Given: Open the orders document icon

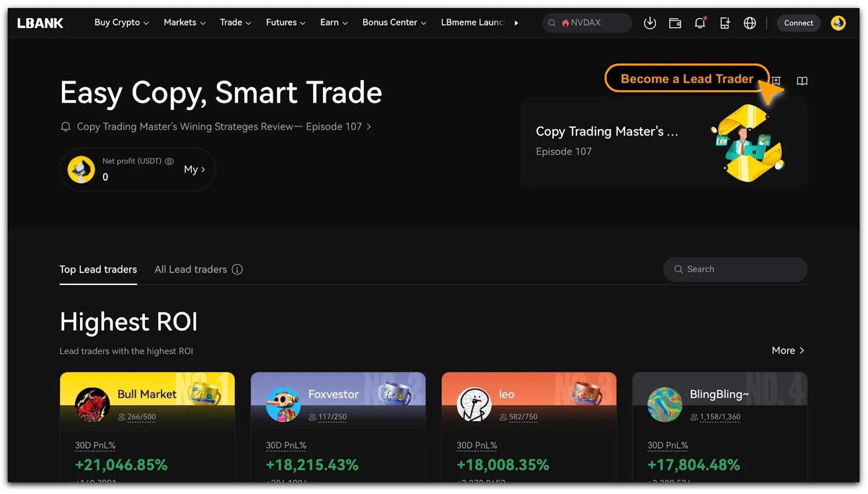Looking at the screenshot, I should 725,23.
